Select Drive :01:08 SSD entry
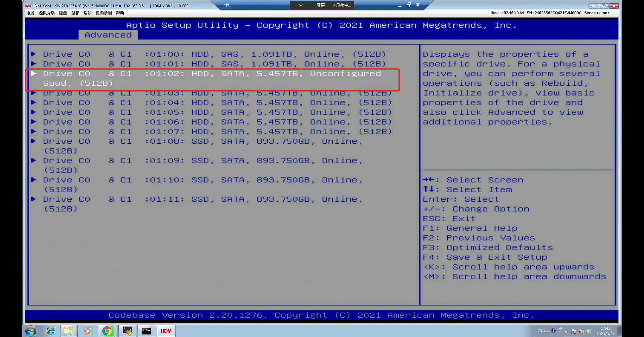This screenshot has height=337, width=644. [202, 142]
